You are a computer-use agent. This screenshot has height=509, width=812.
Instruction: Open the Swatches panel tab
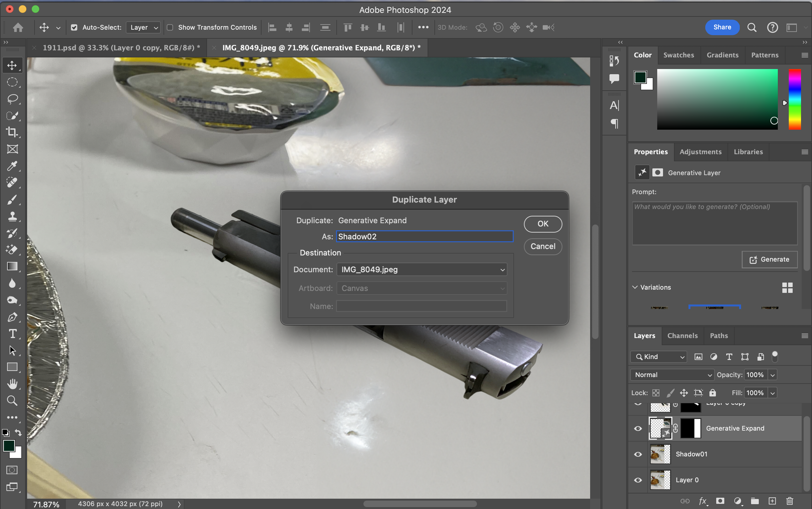coord(678,55)
